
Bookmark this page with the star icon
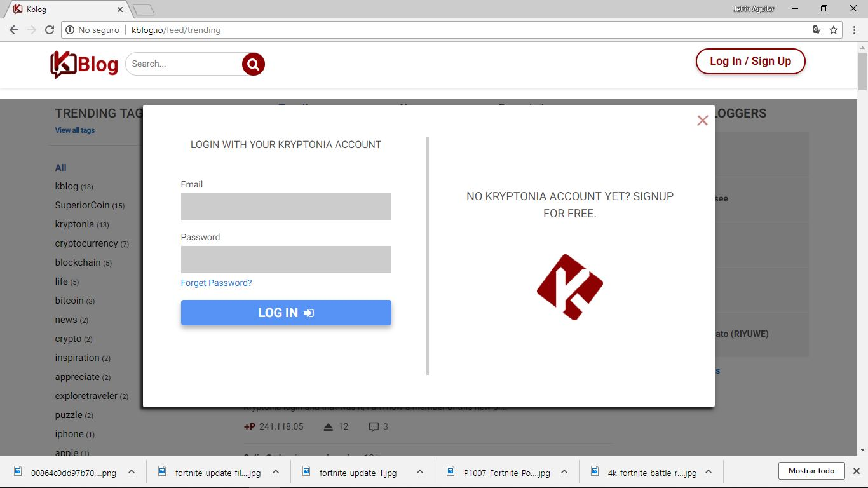834,30
